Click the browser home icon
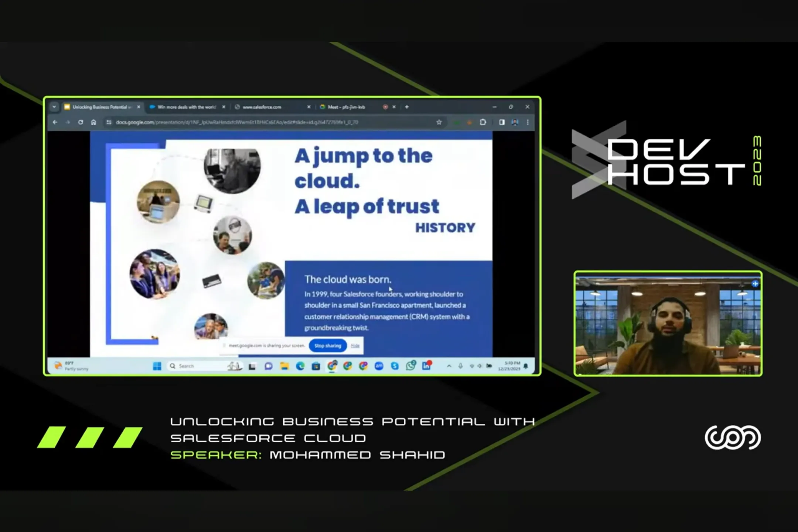 93,122
